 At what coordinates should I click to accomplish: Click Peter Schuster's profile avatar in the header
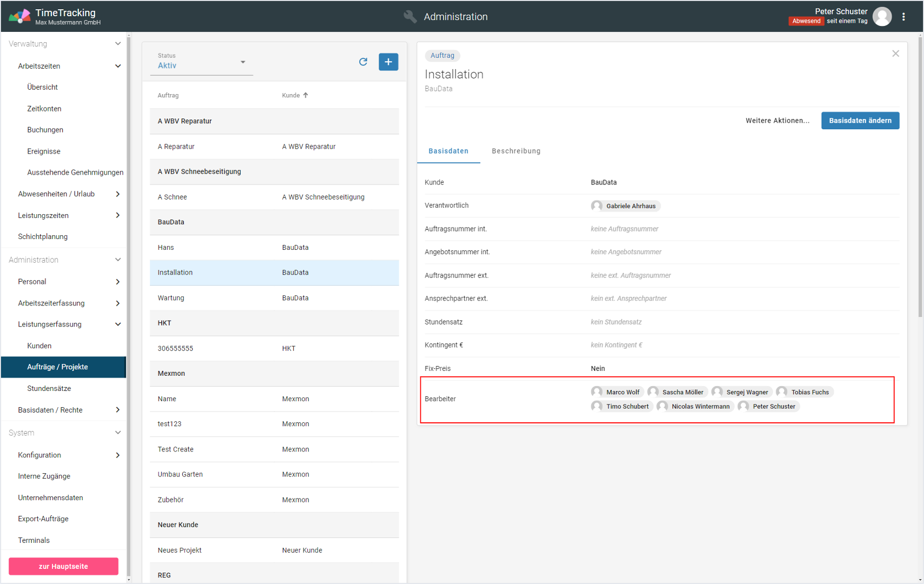coord(882,17)
